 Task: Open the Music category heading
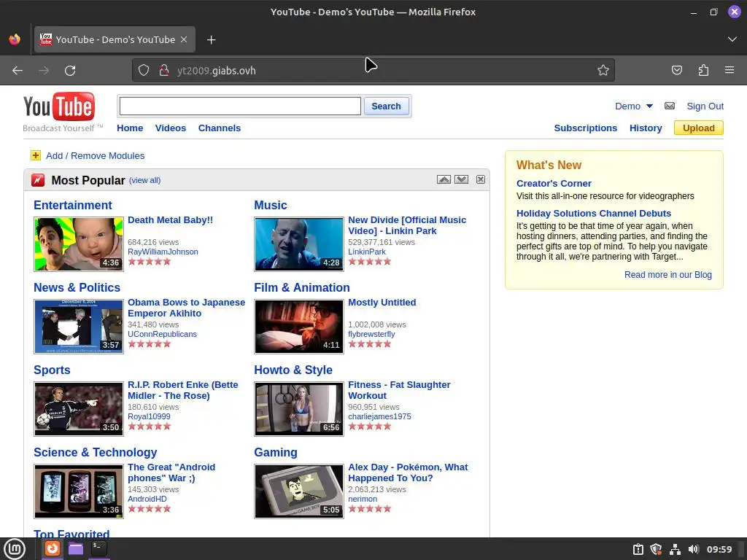click(271, 205)
